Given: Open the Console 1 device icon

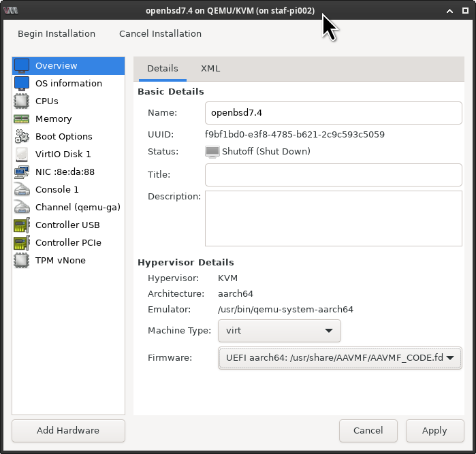Looking at the screenshot, I should point(22,190).
